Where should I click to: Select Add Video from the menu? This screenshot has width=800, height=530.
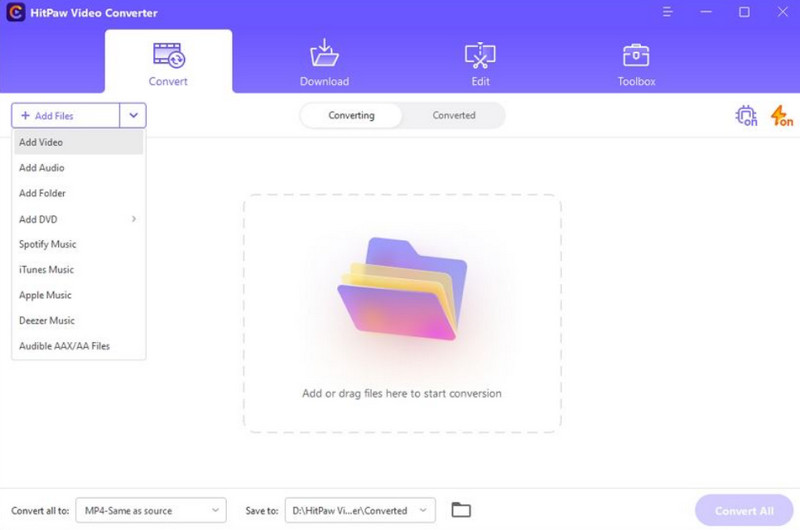78,142
